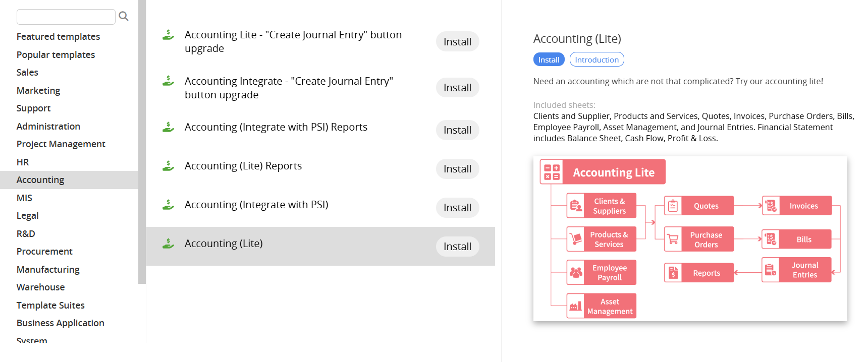Open the Project Management category
The height and width of the screenshot is (362, 868).
pyautogui.click(x=61, y=144)
